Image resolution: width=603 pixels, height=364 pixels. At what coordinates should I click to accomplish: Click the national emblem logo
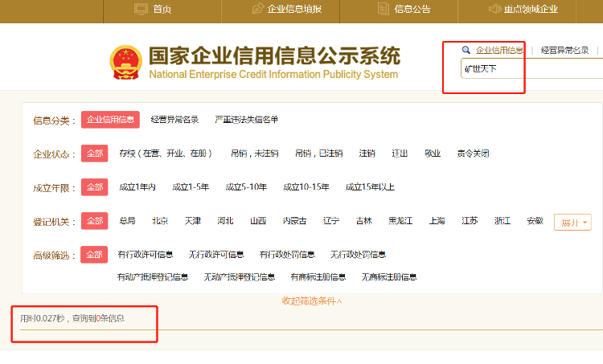[126, 62]
